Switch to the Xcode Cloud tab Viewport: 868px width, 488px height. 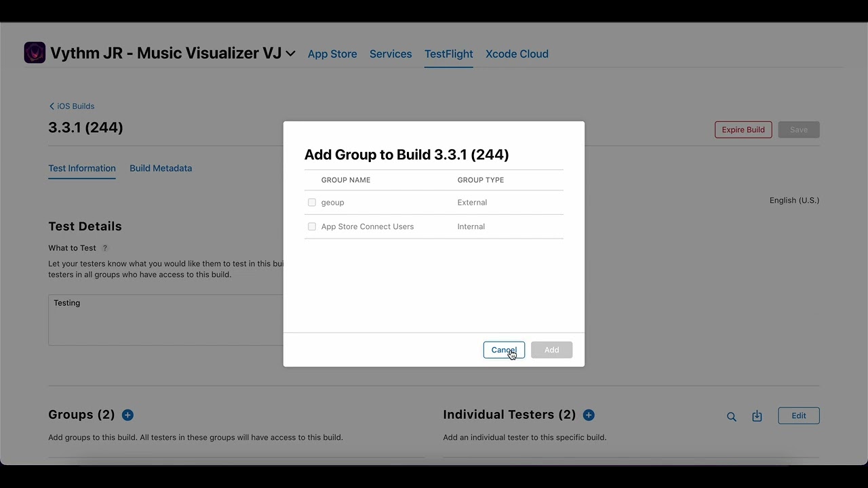[x=517, y=54]
